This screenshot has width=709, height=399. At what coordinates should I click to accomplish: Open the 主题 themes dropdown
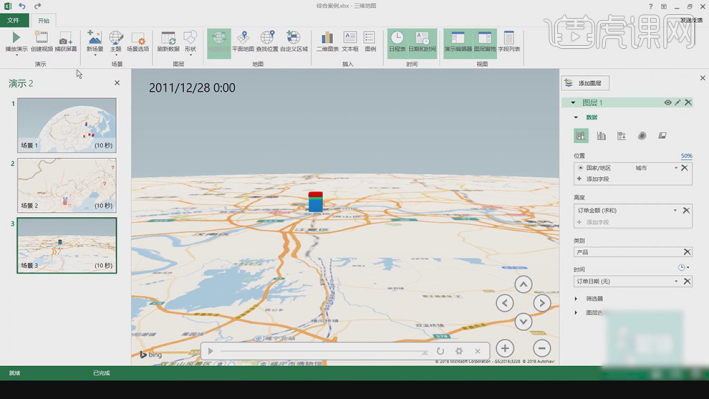tap(116, 43)
